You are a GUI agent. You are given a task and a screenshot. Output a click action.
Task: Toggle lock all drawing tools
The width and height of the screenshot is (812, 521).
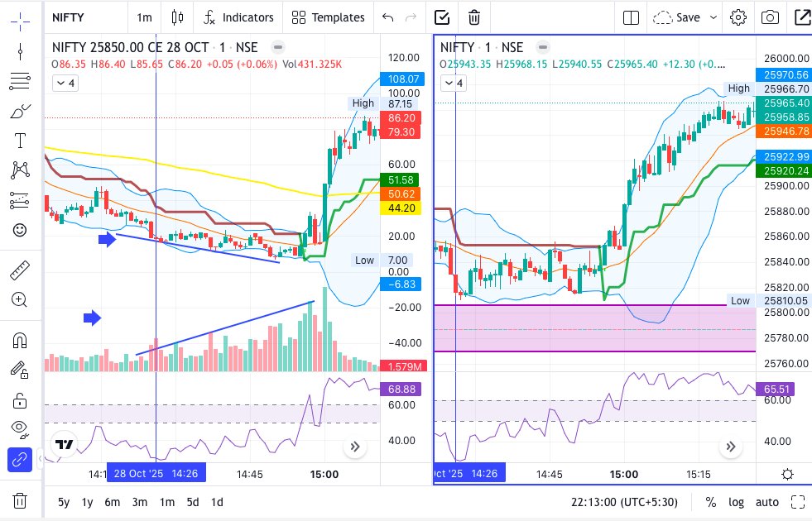[x=20, y=400]
